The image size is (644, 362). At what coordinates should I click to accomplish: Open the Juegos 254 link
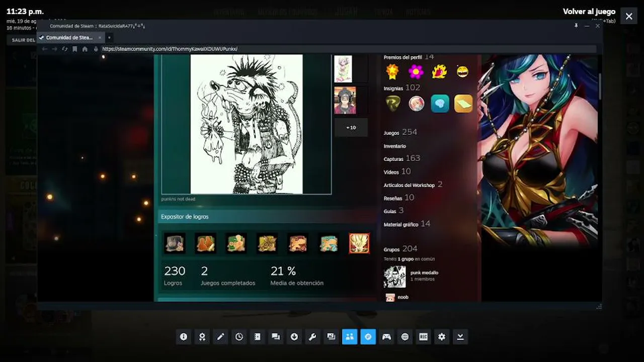400,132
